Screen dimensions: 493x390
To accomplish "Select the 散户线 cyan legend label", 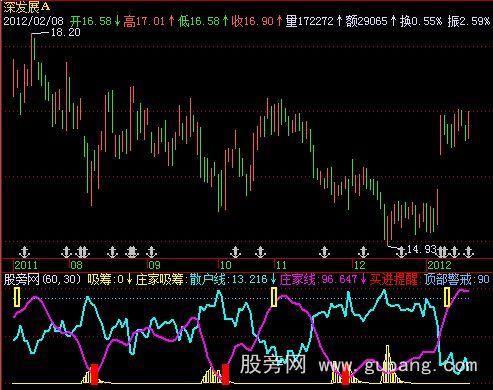I will click(x=208, y=279).
